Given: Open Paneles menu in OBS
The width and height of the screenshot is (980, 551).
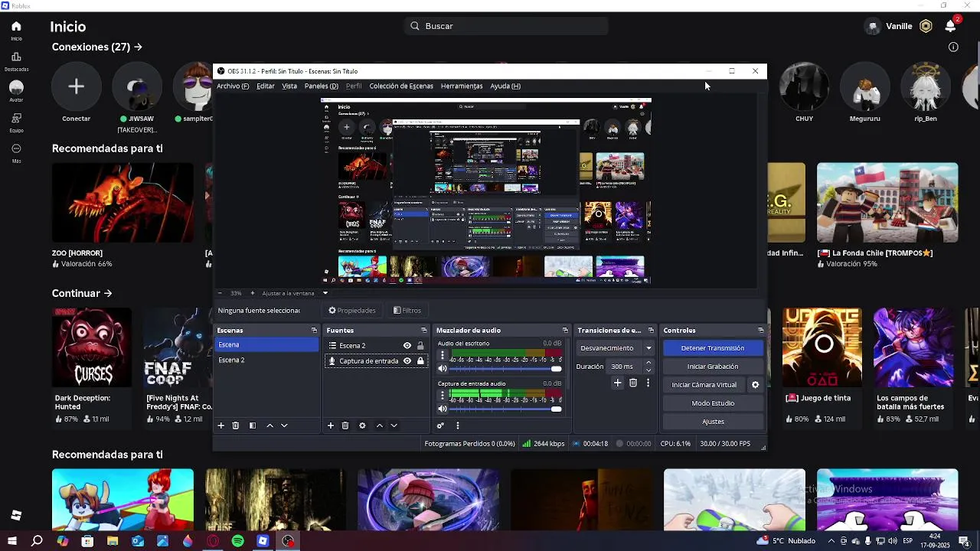Looking at the screenshot, I should click(322, 86).
